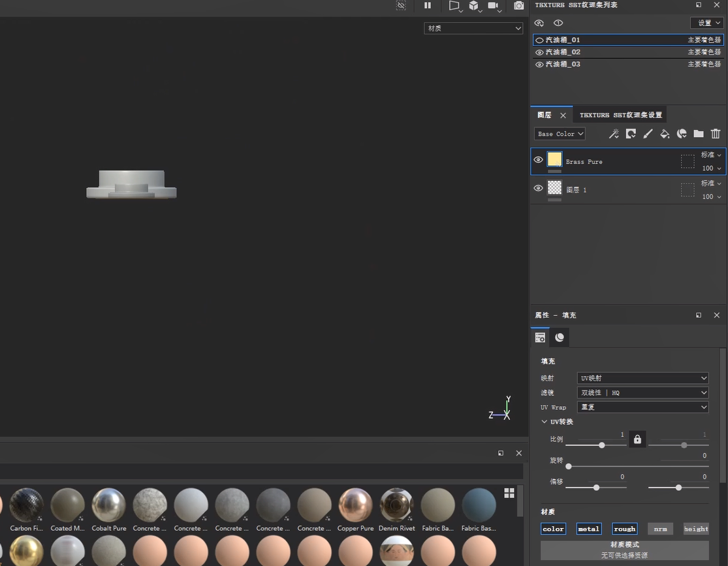Toggle visibility of 汽油桶_02 texture set
This screenshot has height=566, width=728.
click(539, 52)
